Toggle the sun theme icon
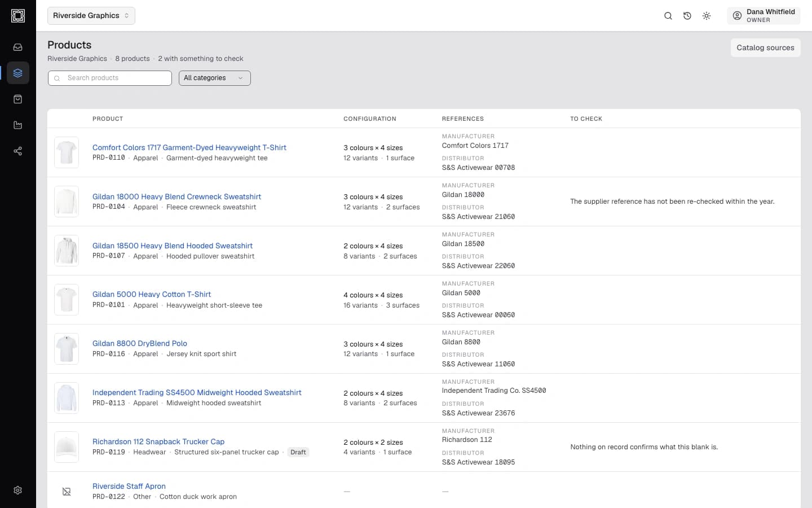Viewport: 812px width, 508px height. click(x=707, y=16)
